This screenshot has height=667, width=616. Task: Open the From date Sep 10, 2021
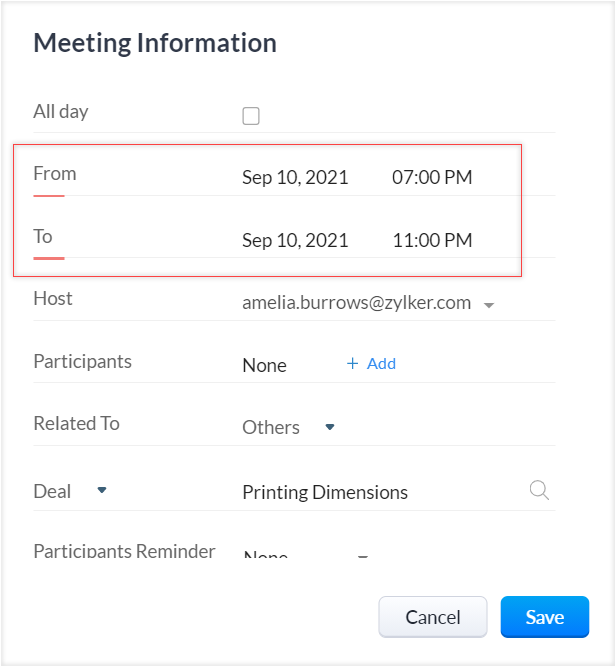pyautogui.click(x=295, y=178)
